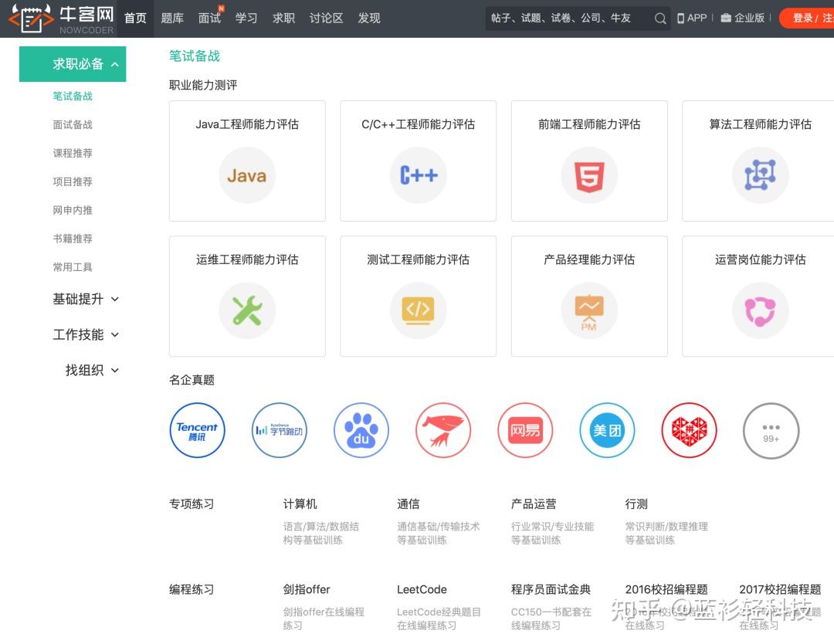Select the ByteDance company logo
The image size is (834, 644).
point(280,430)
